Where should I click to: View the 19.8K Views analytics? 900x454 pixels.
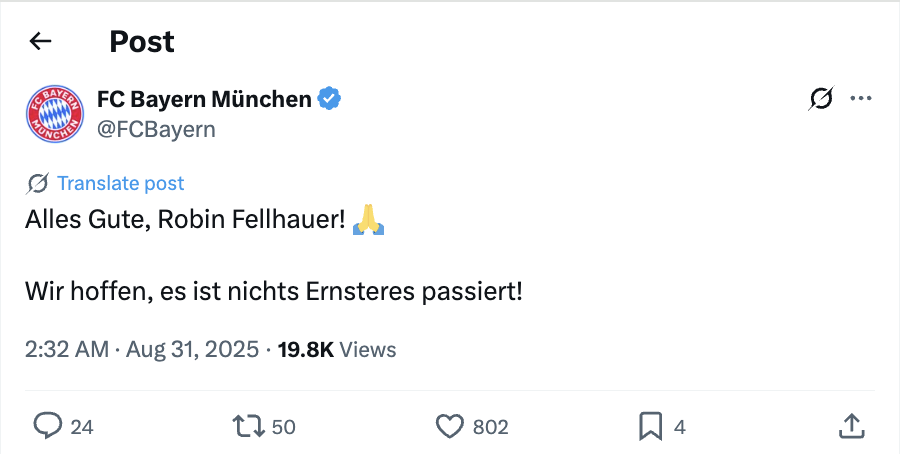[x=337, y=350]
